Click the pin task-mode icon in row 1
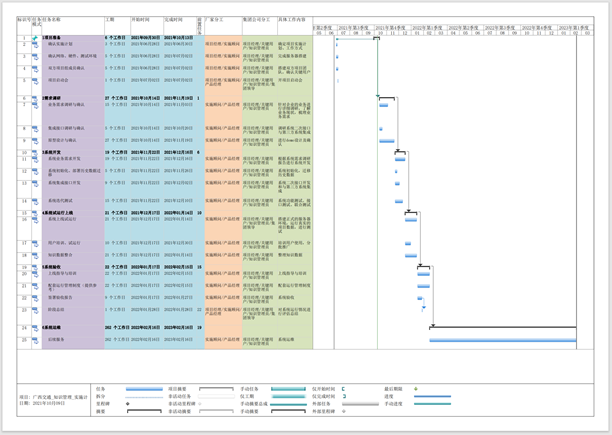 (x=35, y=38)
